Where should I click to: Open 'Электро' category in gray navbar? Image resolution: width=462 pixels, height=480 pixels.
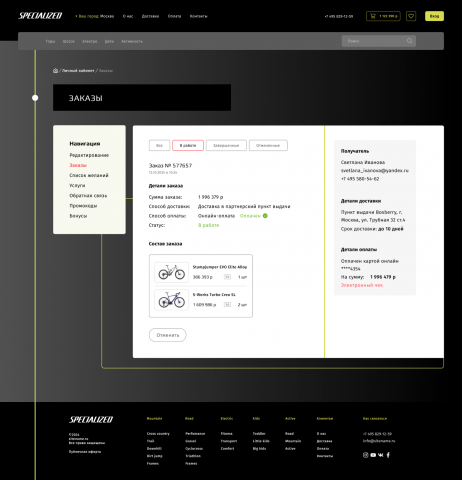click(90, 41)
